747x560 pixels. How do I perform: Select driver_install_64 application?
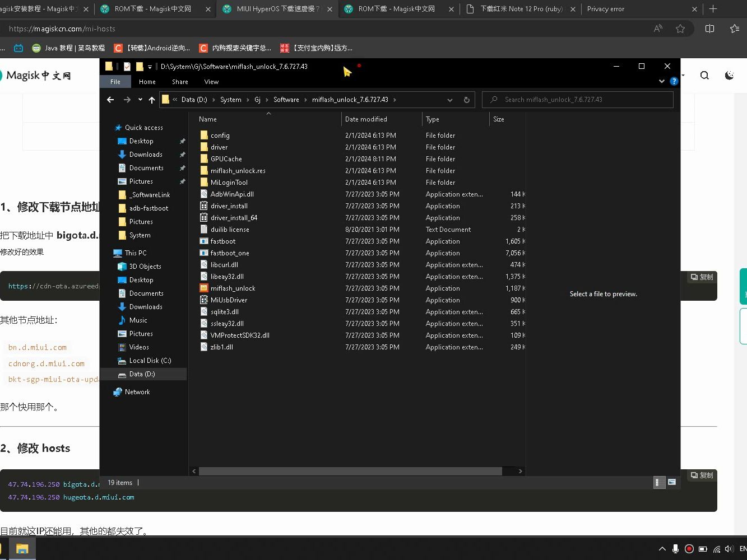click(234, 218)
